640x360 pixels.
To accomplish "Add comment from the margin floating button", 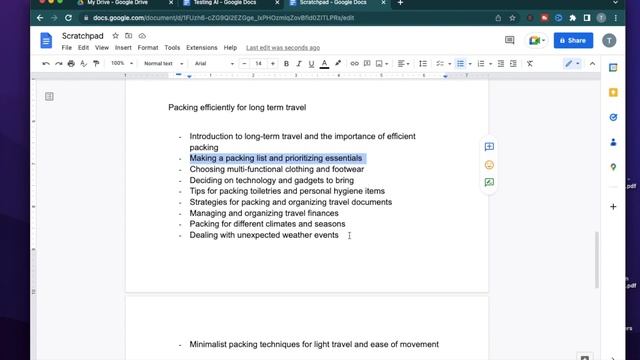I will tap(489, 147).
